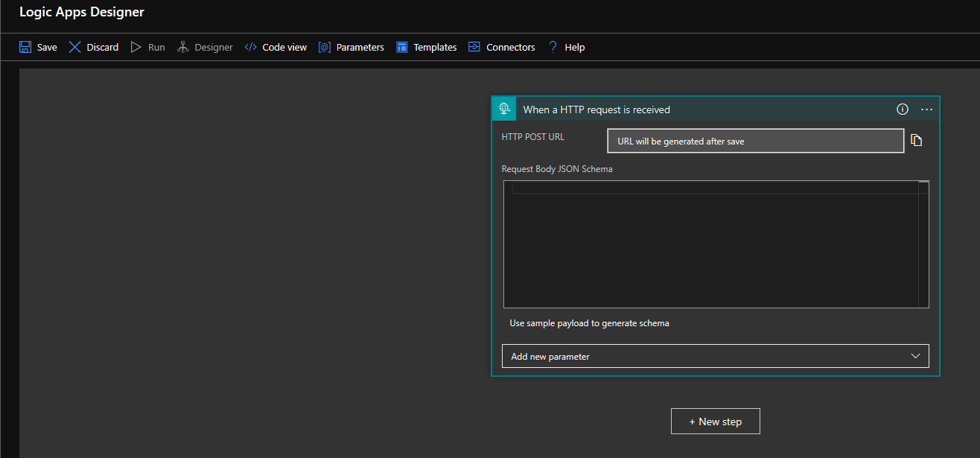Add a New step
Screen dimensions: 980x458
(x=716, y=422)
